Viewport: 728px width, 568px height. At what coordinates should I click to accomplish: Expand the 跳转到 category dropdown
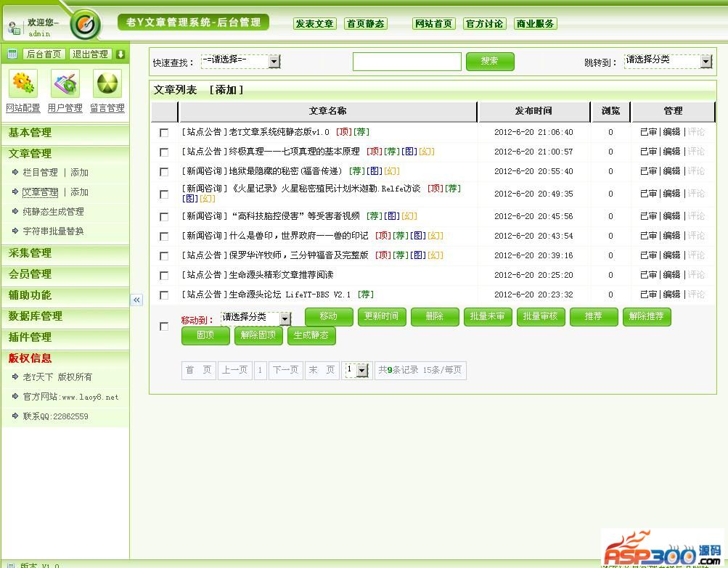[x=668, y=62]
